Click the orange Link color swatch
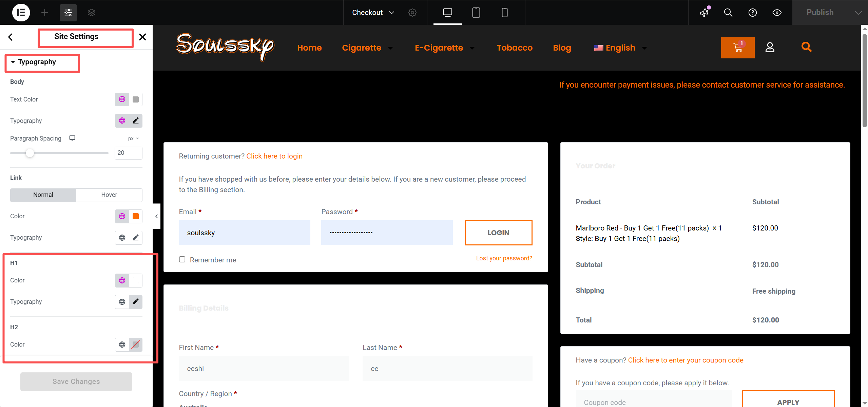The width and height of the screenshot is (868, 407). tap(135, 217)
